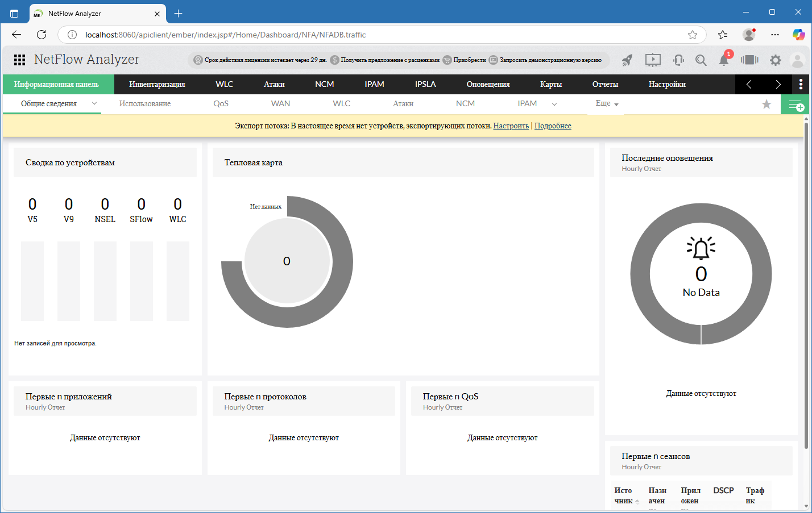Open the Карты menu item
This screenshot has width=812, height=513.
pos(551,84)
